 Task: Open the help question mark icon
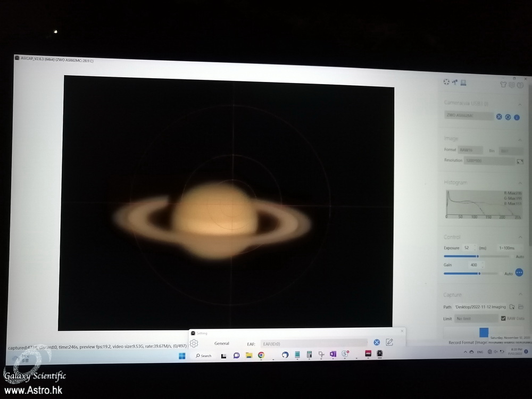pyautogui.click(x=520, y=85)
